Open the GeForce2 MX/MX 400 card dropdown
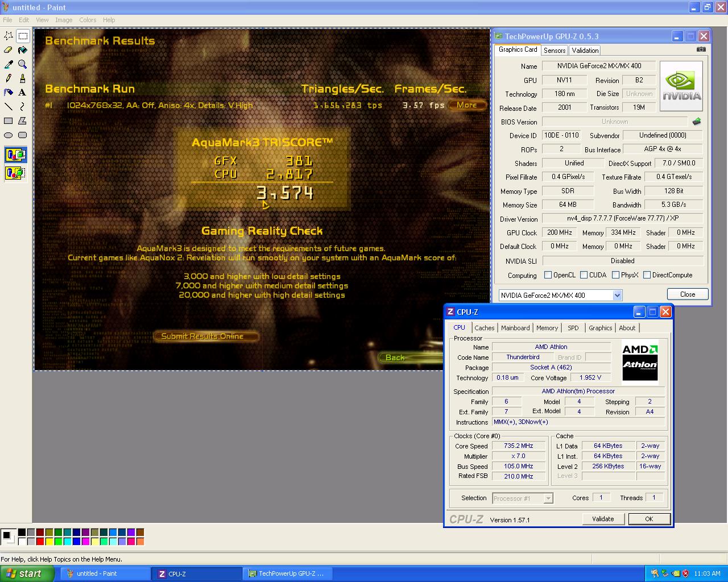The width and height of the screenshot is (728, 582). point(617,295)
